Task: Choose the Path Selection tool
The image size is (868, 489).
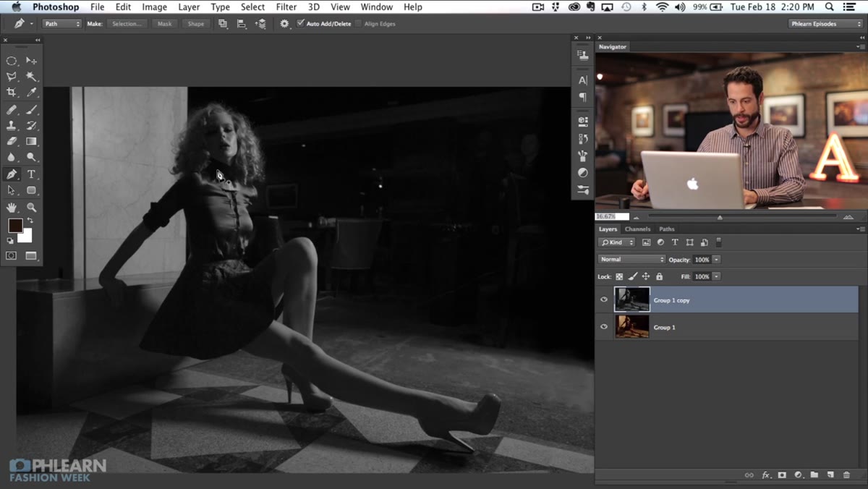Action: tap(12, 190)
